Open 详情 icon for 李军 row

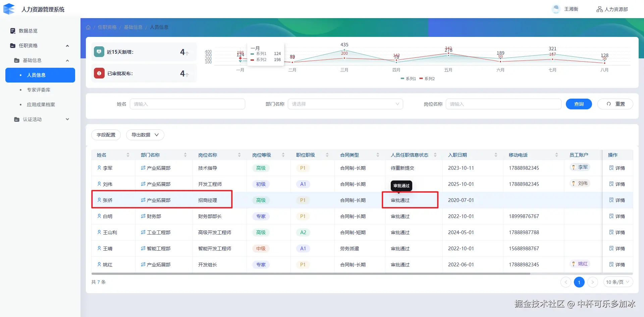pyautogui.click(x=611, y=168)
